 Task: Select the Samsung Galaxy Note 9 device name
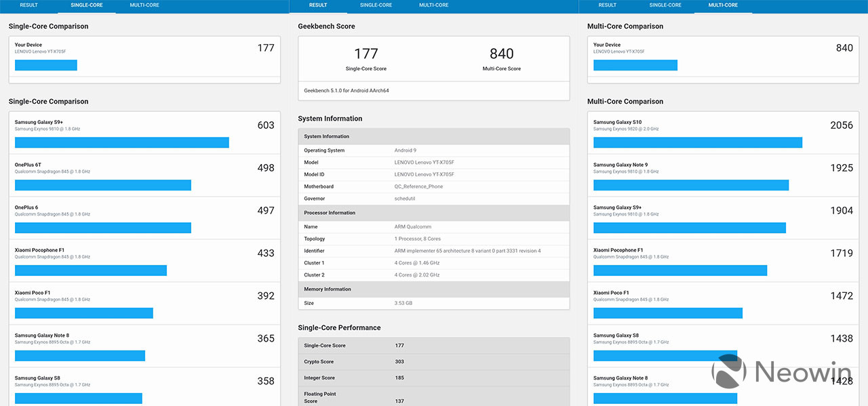pyautogui.click(x=620, y=165)
